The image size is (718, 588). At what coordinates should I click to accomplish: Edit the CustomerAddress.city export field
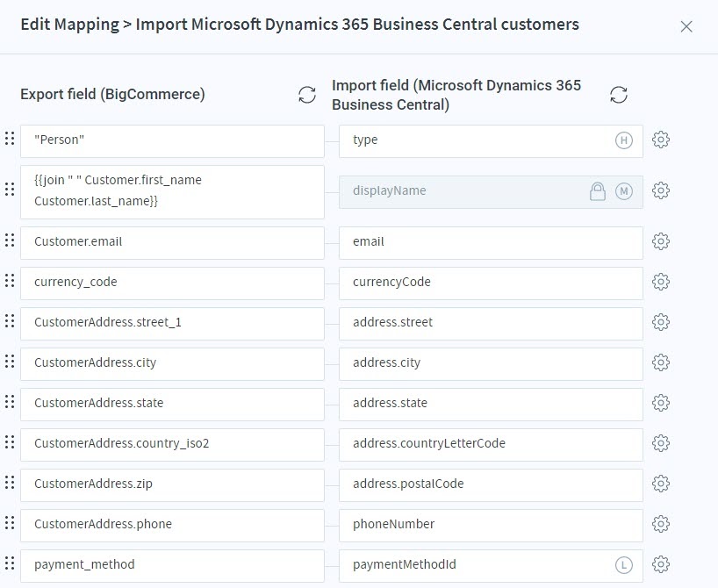[172, 363]
